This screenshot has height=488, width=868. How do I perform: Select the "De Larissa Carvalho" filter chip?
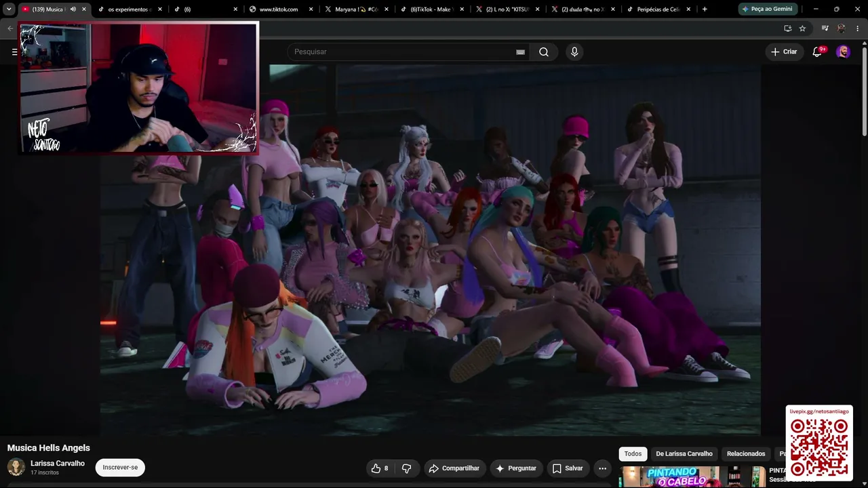[x=684, y=454]
